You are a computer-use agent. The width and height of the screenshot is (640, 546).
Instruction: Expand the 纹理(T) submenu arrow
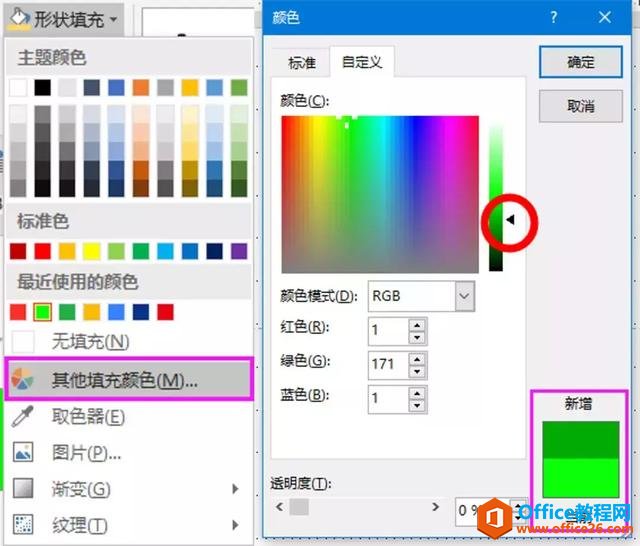[x=235, y=524]
